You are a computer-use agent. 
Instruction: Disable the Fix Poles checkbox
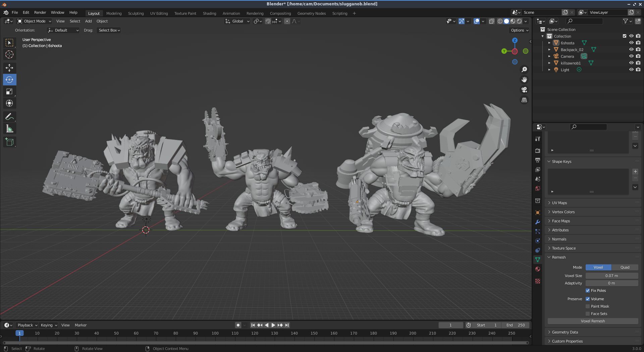(588, 291)
